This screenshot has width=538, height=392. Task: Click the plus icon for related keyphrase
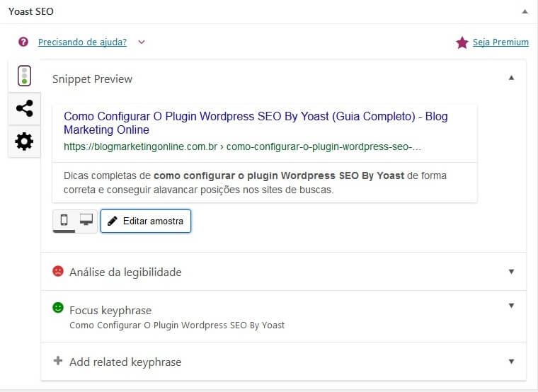pyautogui.click(x=58, y=360)
